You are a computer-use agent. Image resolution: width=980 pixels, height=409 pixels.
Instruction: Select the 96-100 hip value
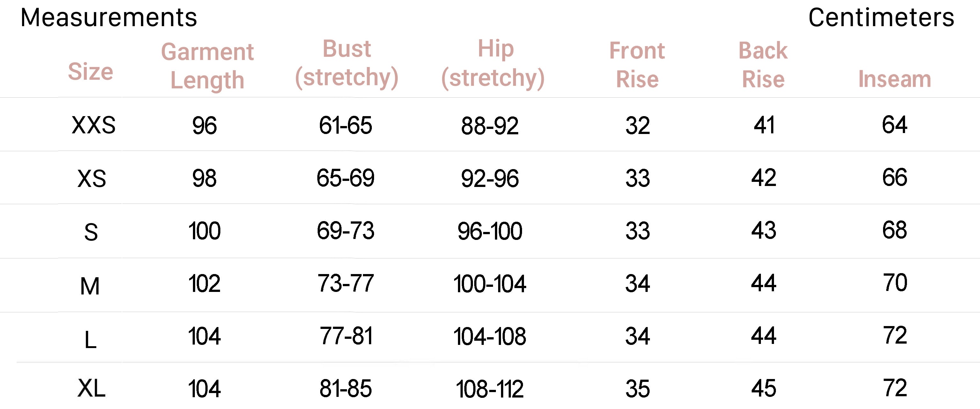pos(490,231)
